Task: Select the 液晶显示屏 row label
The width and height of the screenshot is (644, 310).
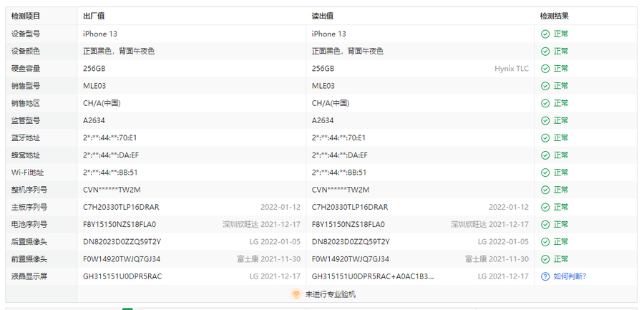Action: pos(29,276)
